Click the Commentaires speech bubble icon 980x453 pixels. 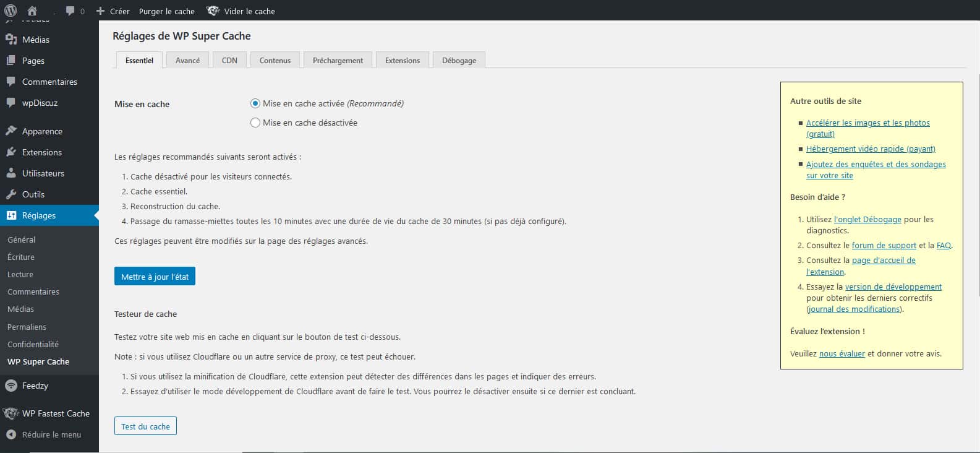point(11,82)
